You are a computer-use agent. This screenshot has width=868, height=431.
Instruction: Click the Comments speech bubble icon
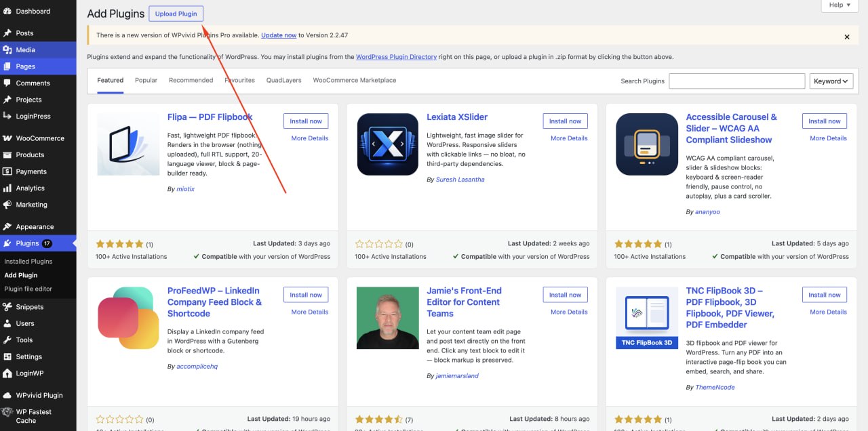pos(7,83)
